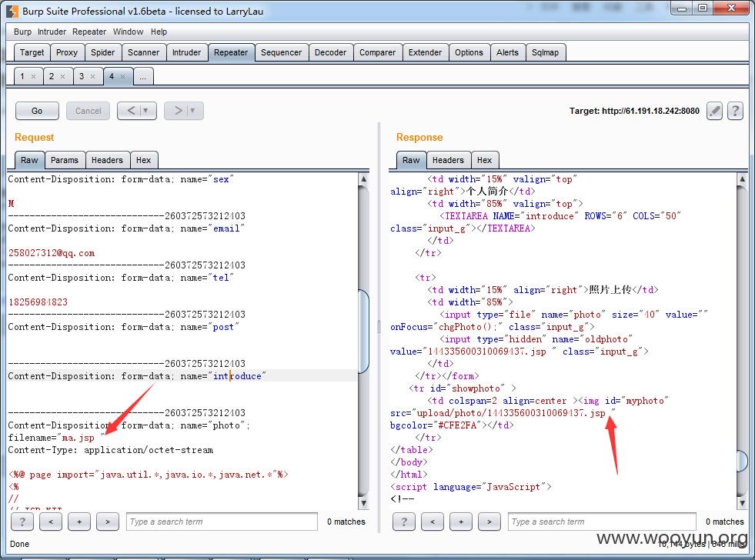Click the response search plus button
Viewport: 755px width, 560px height.
tap(461, 522)
